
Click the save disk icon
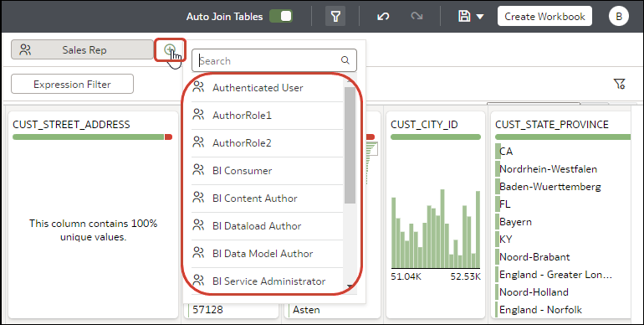point(464,17)
